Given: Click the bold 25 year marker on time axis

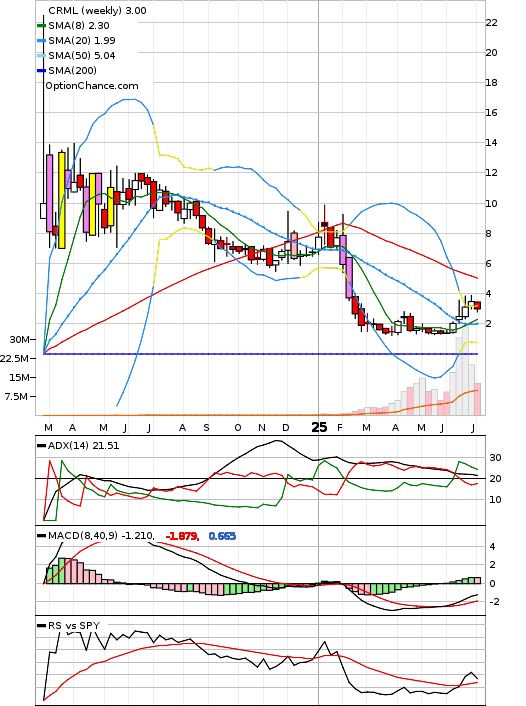Looking at the screenshot, I should (x=319, y=427).
